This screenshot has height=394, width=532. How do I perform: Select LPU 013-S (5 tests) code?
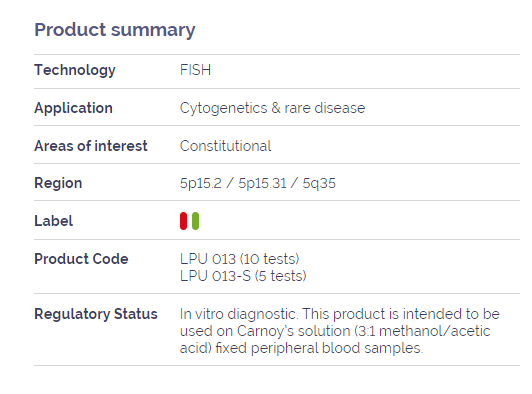[x=243, y=276]
